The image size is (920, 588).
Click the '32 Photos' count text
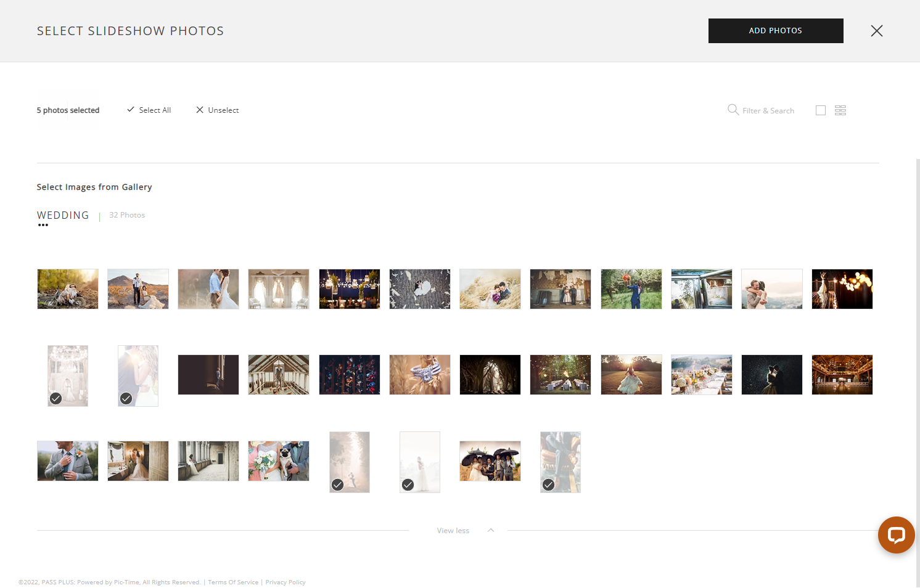click(x=127, y=215)
